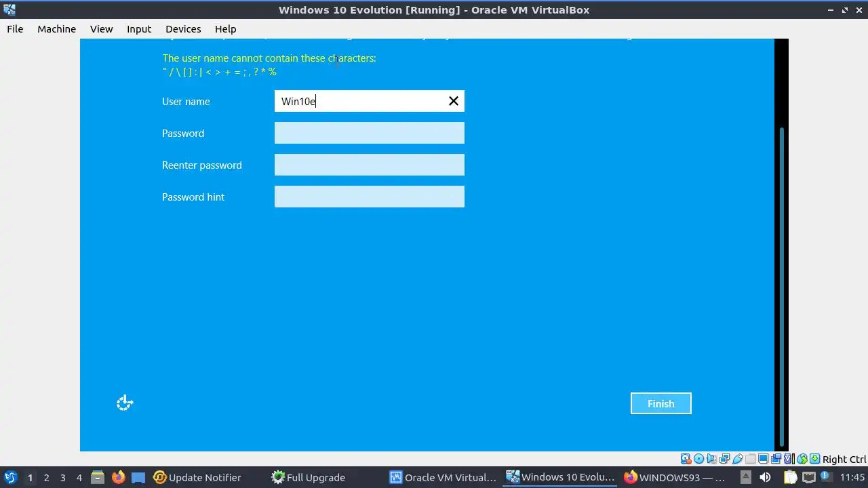
Task: Click the 'Right Ctrl' host key label
Action: [x=844, y=459]
